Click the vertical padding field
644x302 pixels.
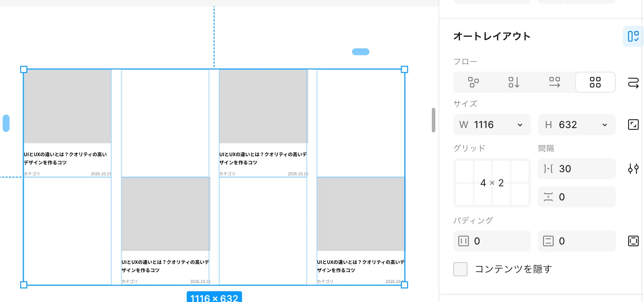tap(577, 241)
